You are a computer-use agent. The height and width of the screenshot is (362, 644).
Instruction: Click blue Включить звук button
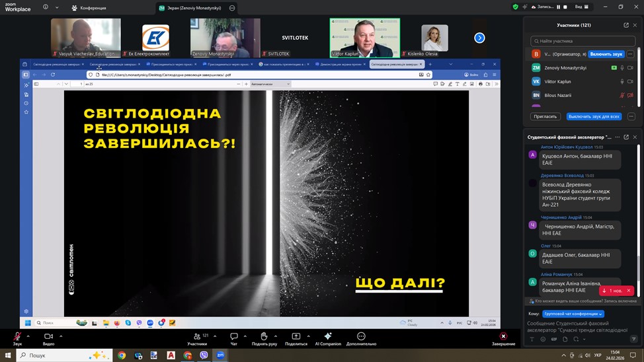click(x=606, y=54)
